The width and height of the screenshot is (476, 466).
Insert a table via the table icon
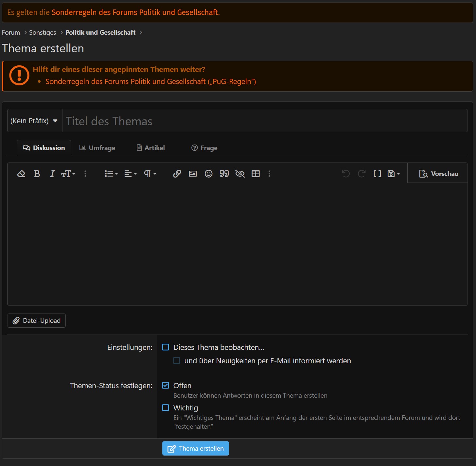(256, 174)
